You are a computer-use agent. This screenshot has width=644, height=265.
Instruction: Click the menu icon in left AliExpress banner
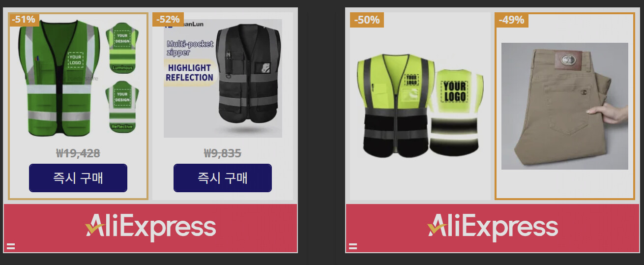(10, 247)
